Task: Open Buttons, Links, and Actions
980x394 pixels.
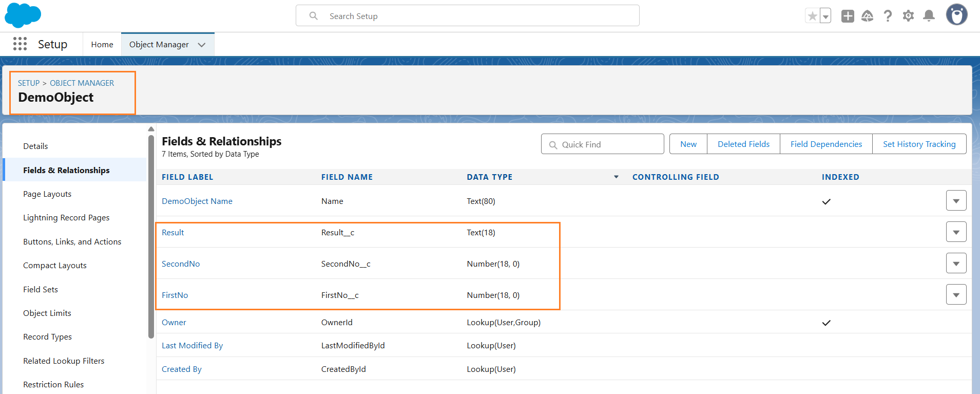Action: coord(72,242)
